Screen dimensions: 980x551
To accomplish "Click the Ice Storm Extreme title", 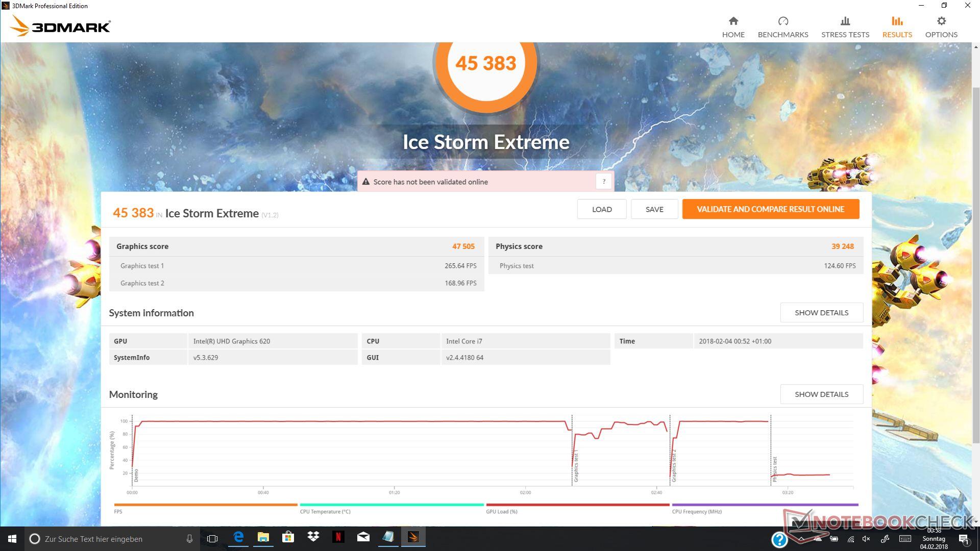I will (x=486, y=142).
